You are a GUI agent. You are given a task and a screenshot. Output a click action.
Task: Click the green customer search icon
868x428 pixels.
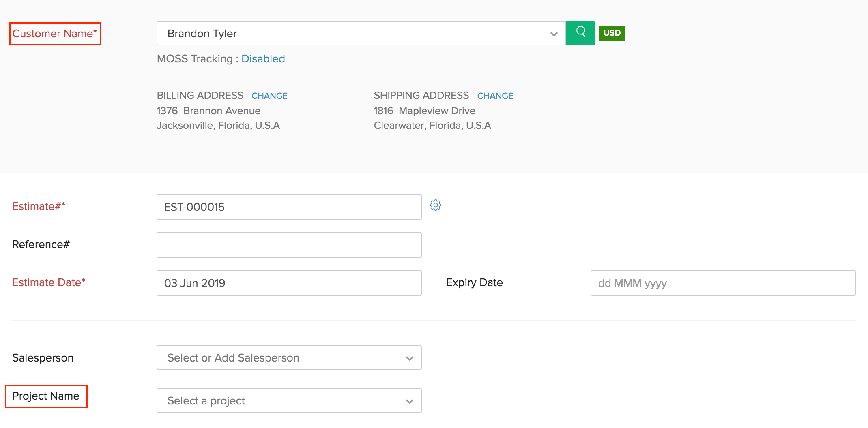tap(580, 33)
